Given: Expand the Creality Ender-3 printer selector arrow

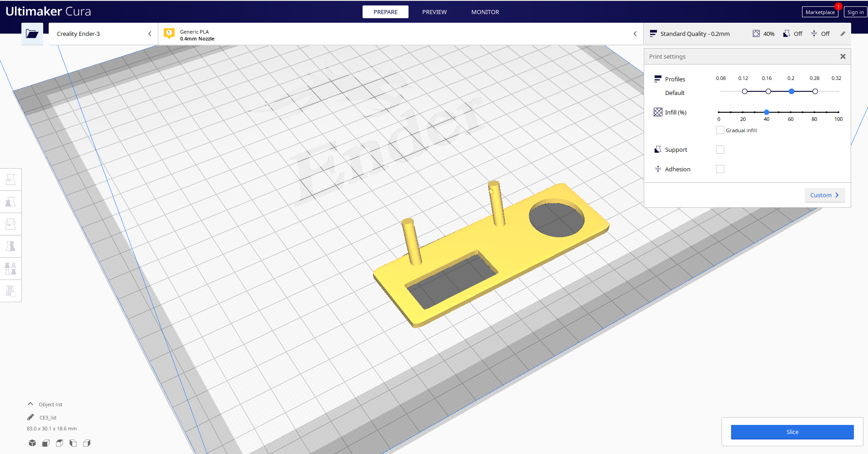Looking at the screenshot, I should click(x=150, y=34).
